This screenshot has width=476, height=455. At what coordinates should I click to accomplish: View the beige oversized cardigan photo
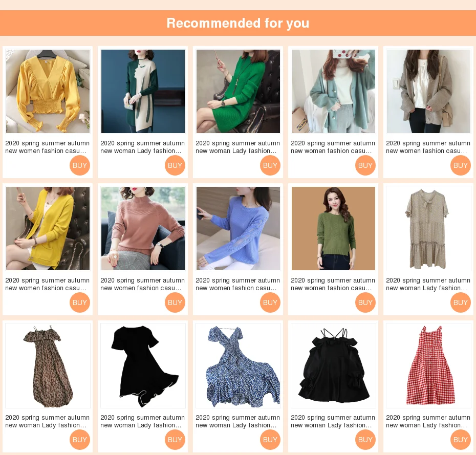tap(428, 92)
